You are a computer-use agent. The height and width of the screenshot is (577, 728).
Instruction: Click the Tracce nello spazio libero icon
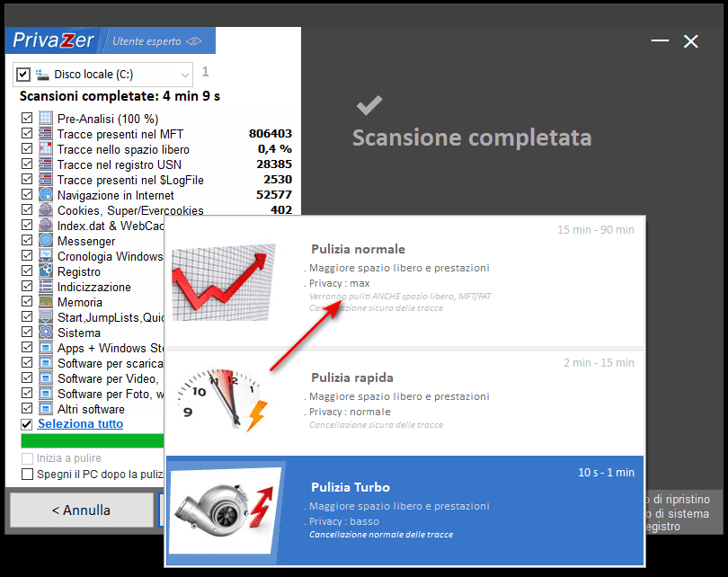pos(46,149)
